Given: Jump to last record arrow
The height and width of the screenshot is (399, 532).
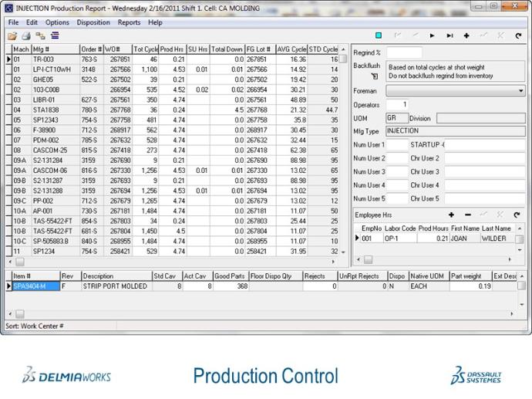Looking at the screenshot, I should point(449,36).
